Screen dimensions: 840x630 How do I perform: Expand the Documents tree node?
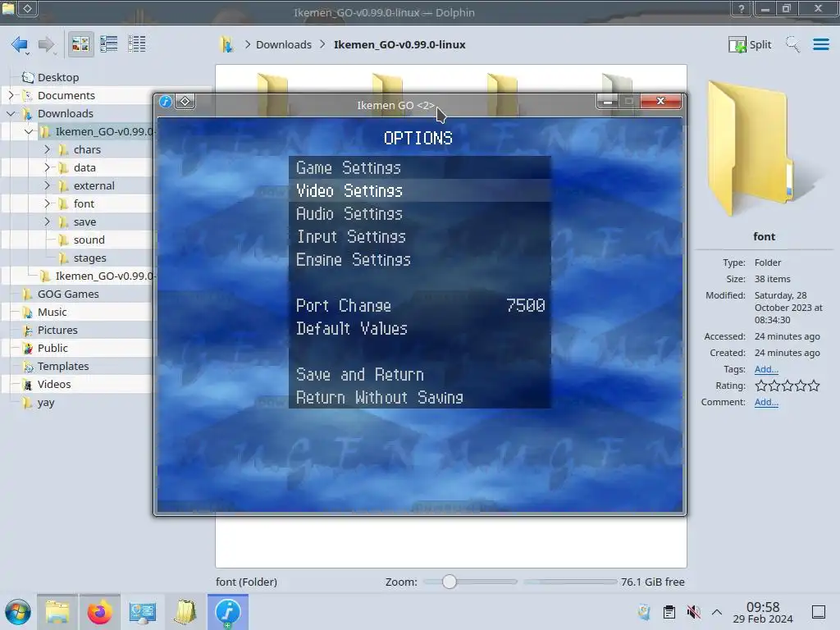11,95
